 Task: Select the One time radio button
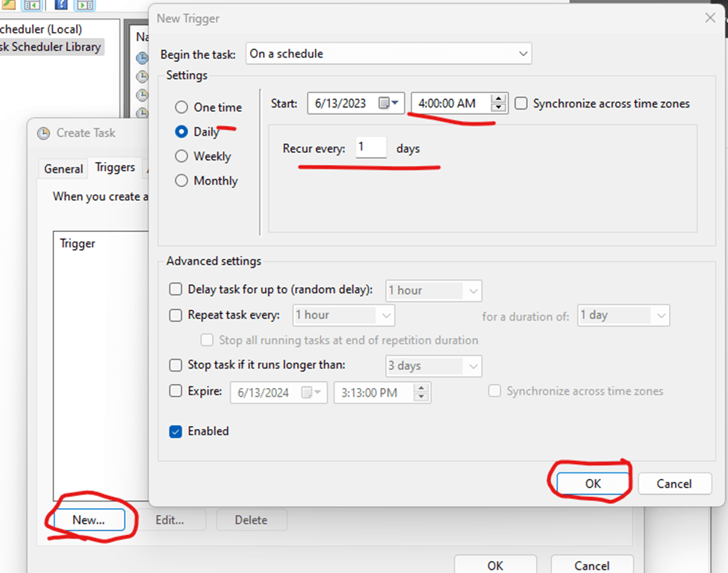coord(181,107)
